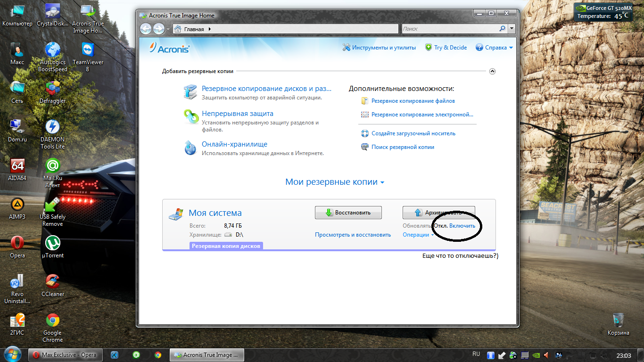
Task: Open the search field dropdown arrow
Action: 512,29
